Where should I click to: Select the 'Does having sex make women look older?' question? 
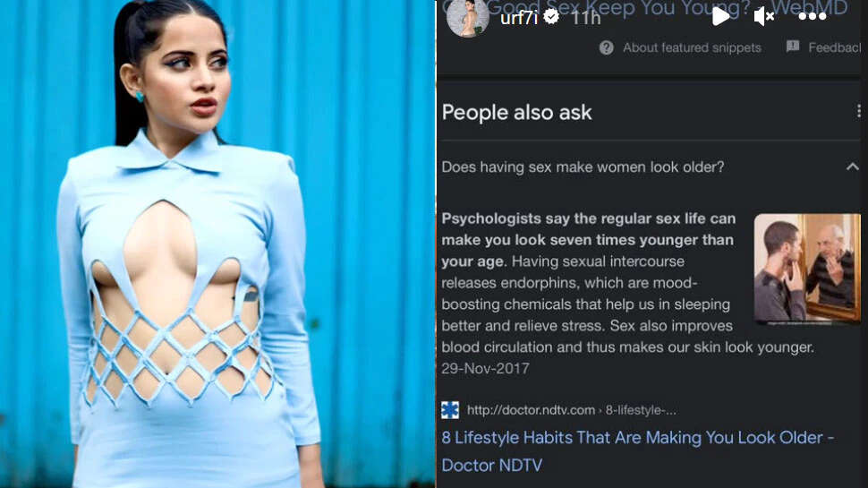coord(583,167)
